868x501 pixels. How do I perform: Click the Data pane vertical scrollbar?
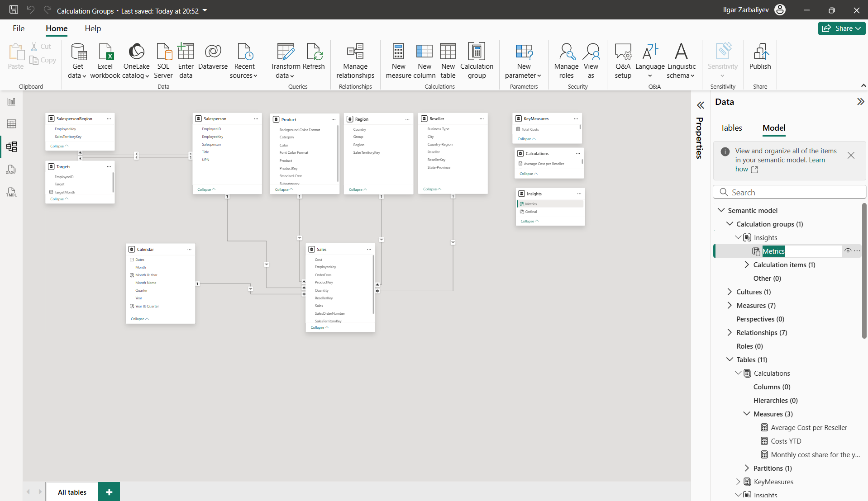coord(864,270)
